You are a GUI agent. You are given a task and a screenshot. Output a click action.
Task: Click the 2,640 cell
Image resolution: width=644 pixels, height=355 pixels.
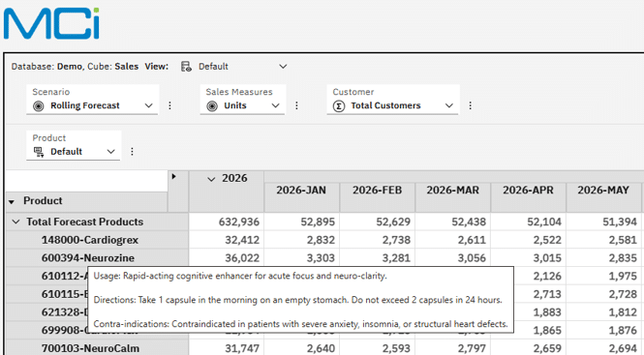point(302,348)
